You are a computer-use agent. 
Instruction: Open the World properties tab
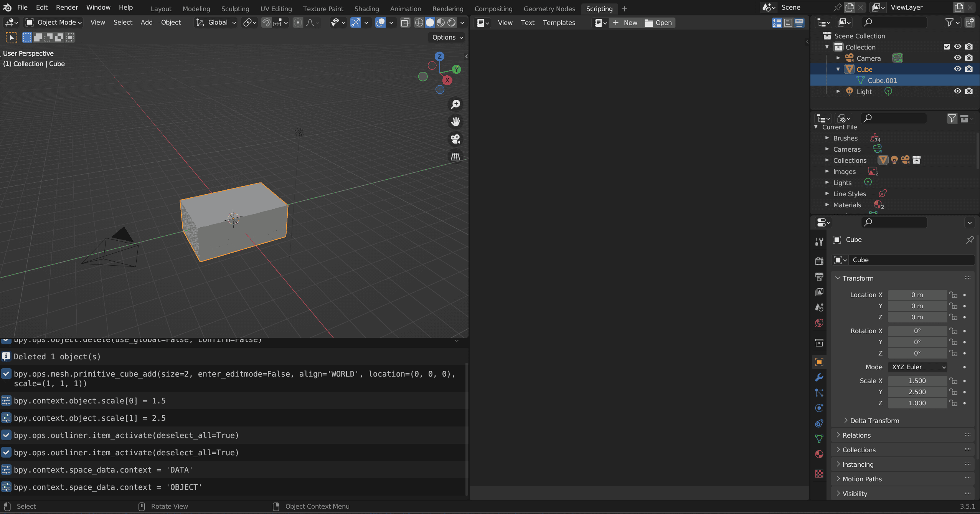point(819,323)
